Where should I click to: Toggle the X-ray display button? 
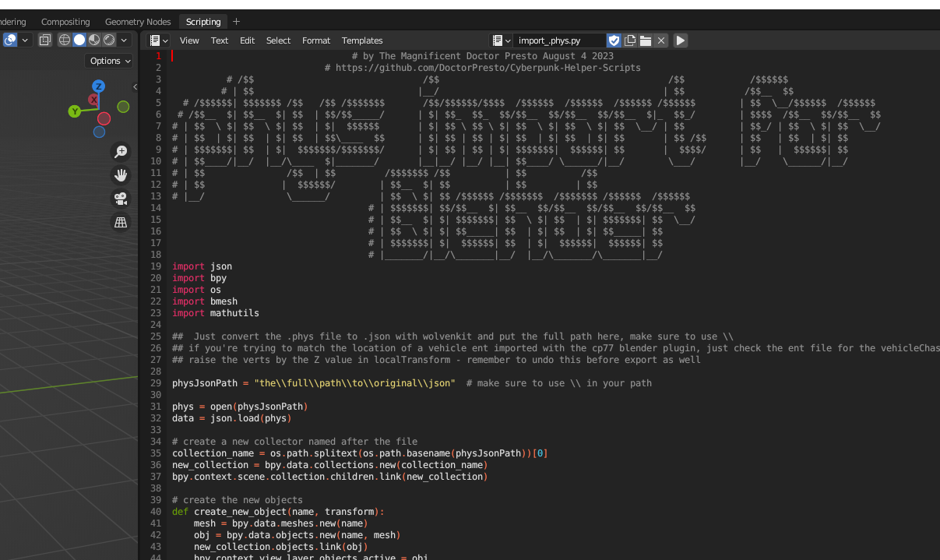45,40
